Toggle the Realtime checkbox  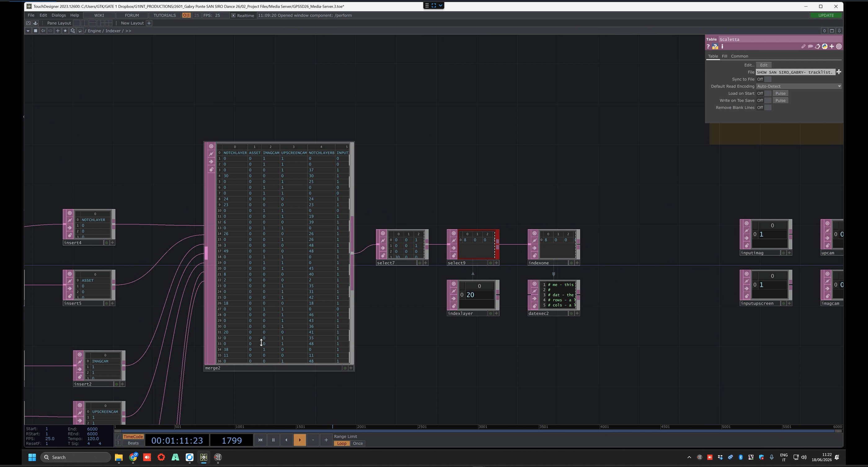click(233, 15)
